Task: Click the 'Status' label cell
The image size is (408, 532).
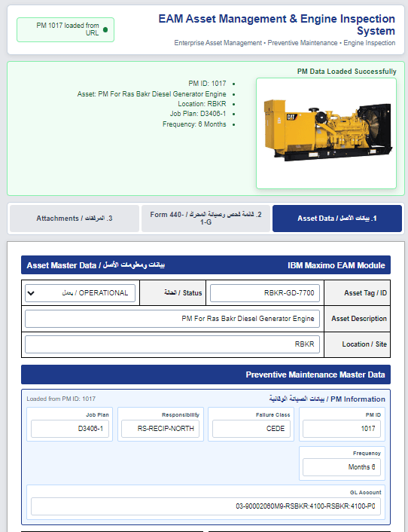Action: coord(172,293)
